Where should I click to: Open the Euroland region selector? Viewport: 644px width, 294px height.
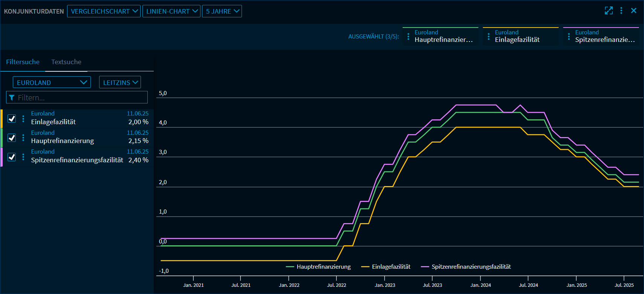[x=52, y=82]
